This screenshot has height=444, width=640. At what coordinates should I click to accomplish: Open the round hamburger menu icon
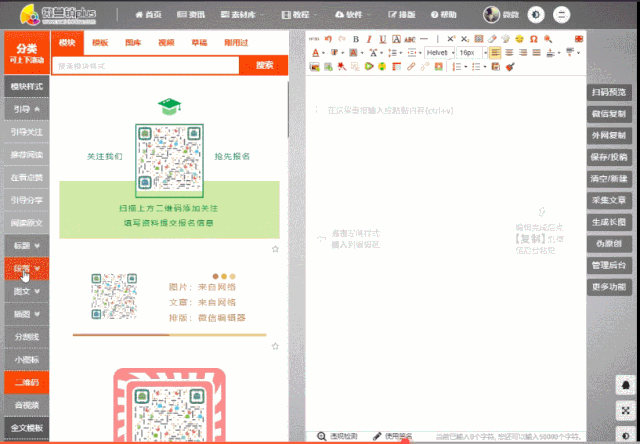(562, 15)
